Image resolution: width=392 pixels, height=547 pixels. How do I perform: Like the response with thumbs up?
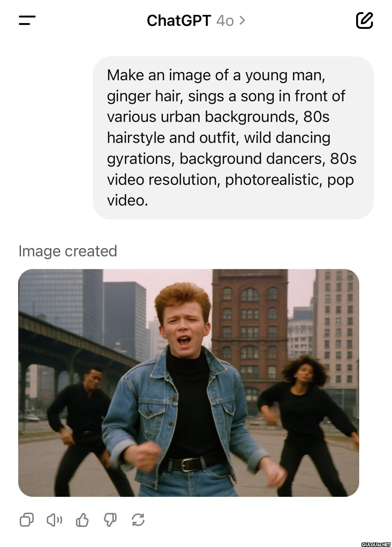tap(82, 520)
